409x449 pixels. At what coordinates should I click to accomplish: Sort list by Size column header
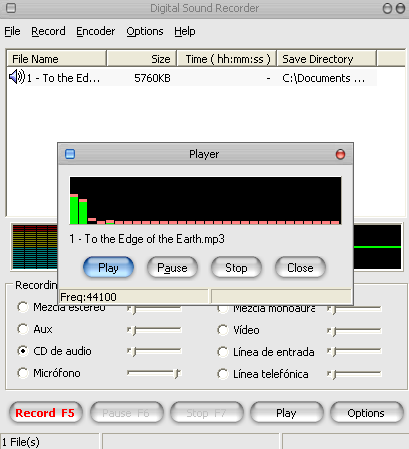tap(141, 59)
